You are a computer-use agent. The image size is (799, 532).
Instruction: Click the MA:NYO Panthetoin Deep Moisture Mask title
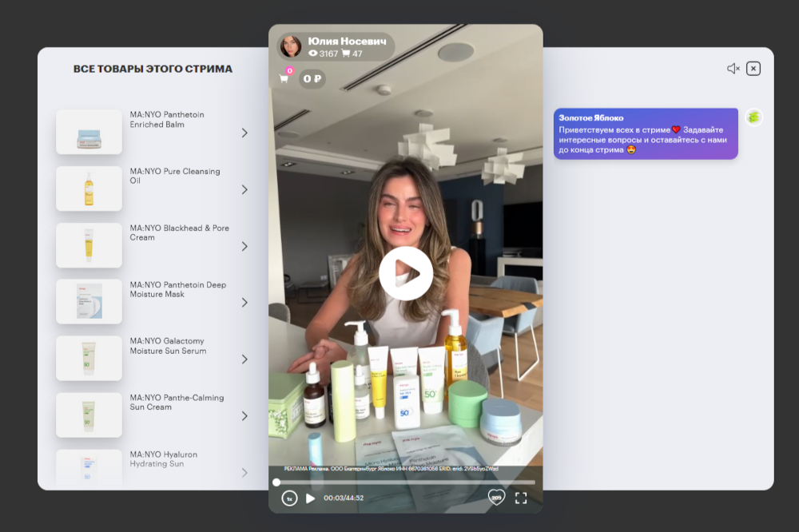(178, 289)
